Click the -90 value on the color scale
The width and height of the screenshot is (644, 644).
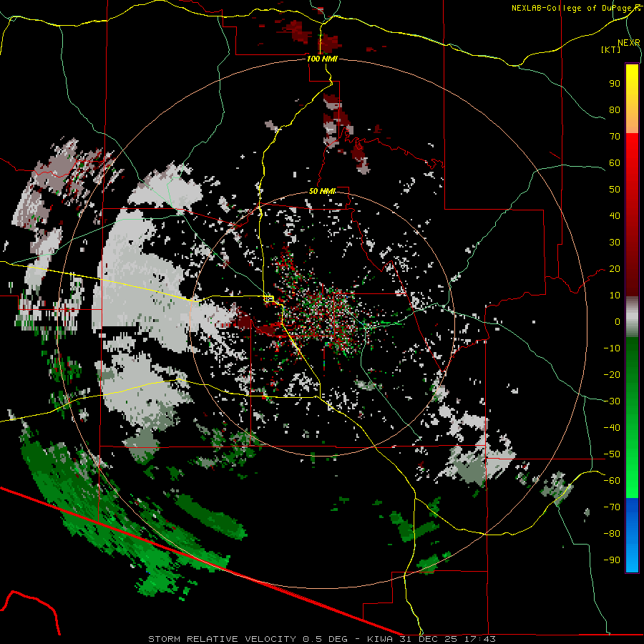pyautogui.click(x=612, y=560)
